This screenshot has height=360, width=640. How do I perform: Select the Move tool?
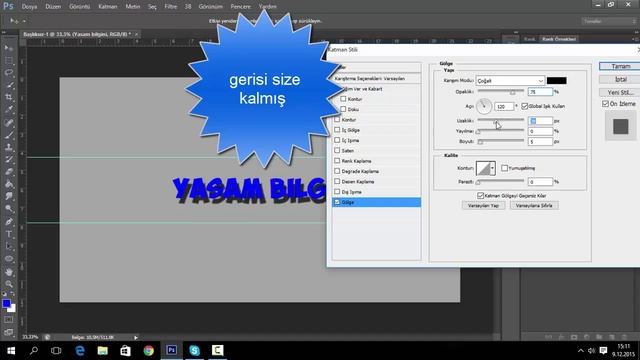[x=9, y=48]
